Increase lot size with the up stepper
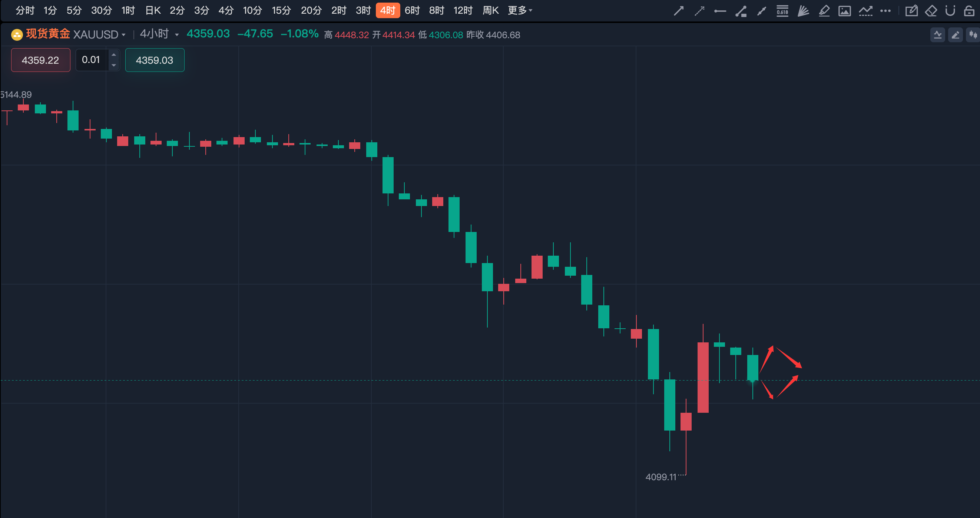980x518 pixels. (x=113, y=55)
